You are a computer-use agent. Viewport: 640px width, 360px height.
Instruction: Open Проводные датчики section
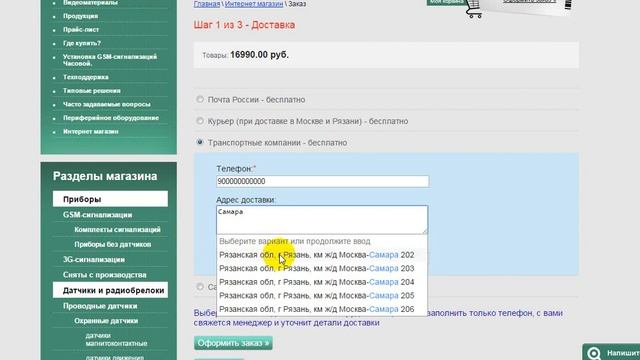coord(100,306)
